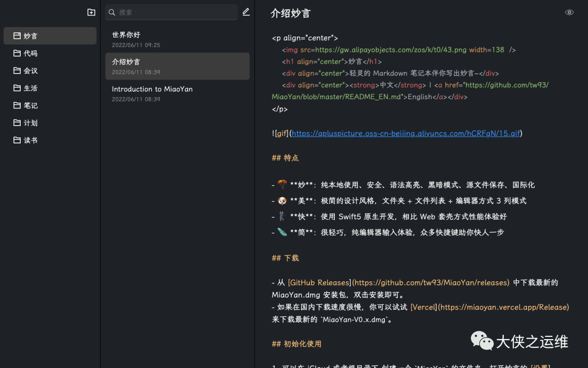Click the ## 下载 heading
The height and width of the screenshot is (368, 588).
pyautogui.click(x=285, y=258)
